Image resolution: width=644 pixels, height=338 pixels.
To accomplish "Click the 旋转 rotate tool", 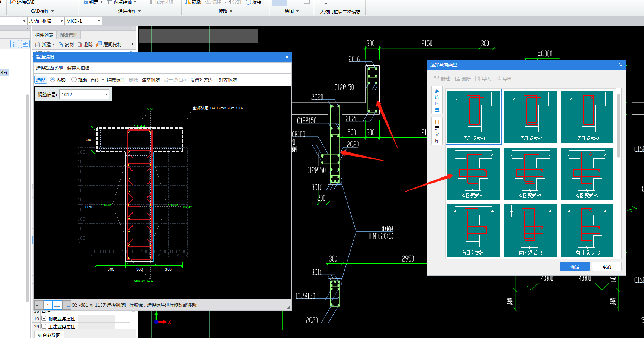I will click(x=254, y=2).
